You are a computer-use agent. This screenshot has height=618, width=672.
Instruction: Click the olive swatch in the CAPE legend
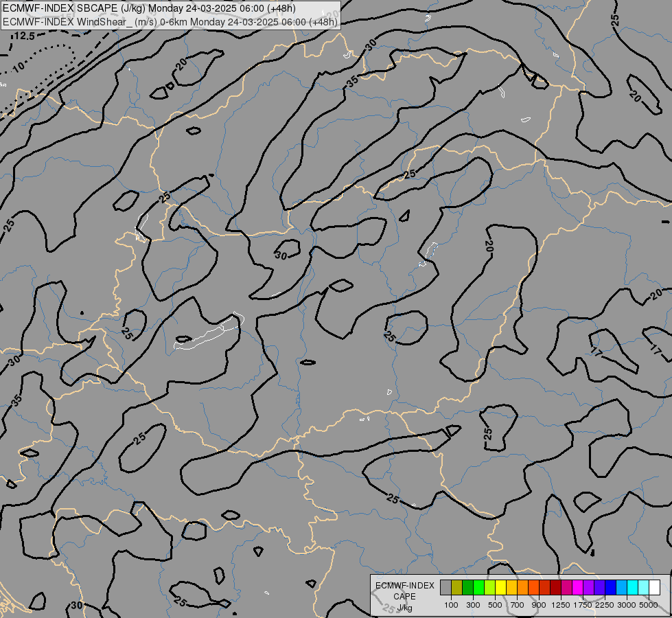tap(456, 587)
